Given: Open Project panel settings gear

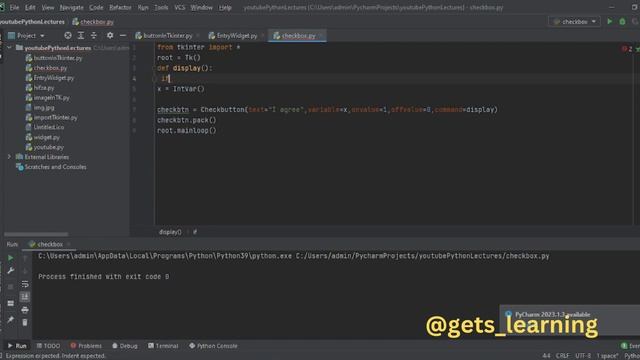Looking at the screenshot, I should 110,36.
